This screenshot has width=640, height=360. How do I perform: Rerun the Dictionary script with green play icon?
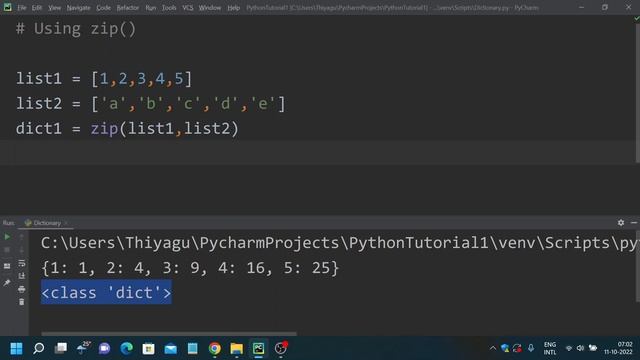[x=7, y=237]
